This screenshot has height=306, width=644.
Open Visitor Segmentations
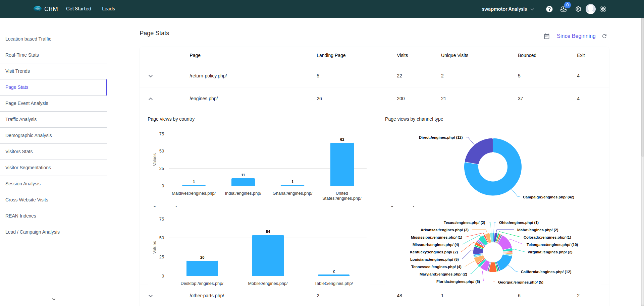tap(53, 168)
